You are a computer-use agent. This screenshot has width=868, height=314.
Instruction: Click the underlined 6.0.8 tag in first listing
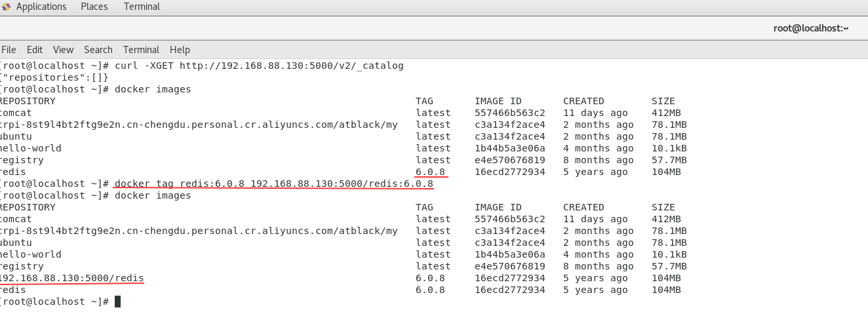[x=430, y=172]
